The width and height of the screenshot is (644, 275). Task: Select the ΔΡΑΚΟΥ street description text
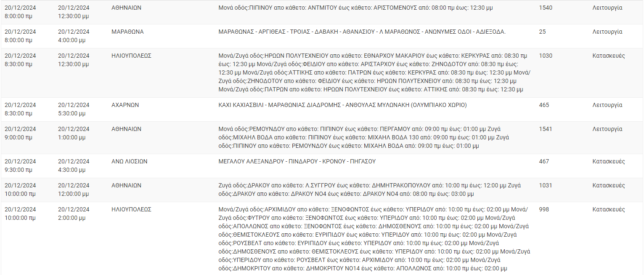click(x=370, y=190)
